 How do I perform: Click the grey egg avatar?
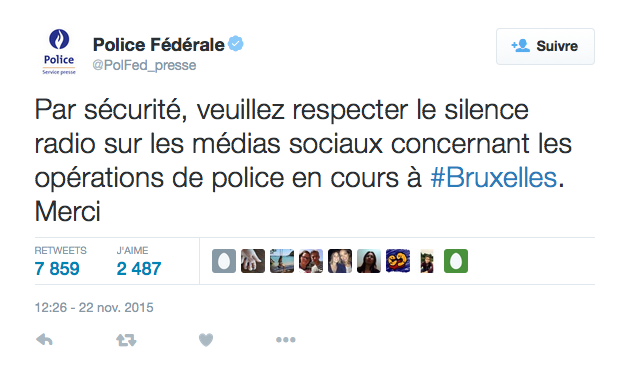pos(224,261)
